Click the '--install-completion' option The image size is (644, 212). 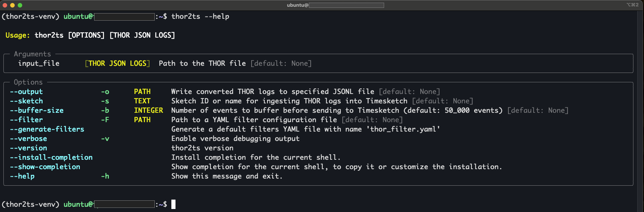51,157
